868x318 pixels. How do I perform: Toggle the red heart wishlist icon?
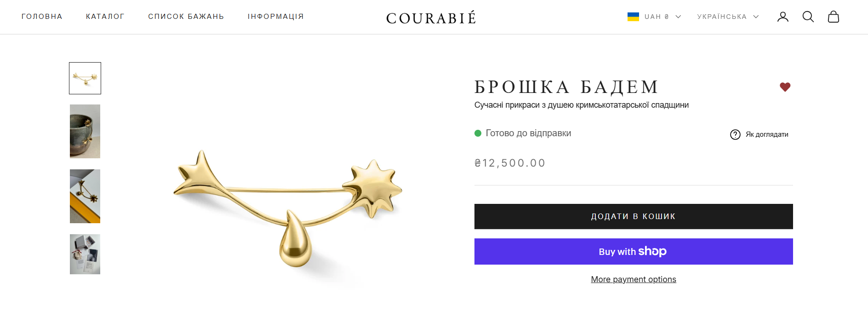[x=785, y=87]
